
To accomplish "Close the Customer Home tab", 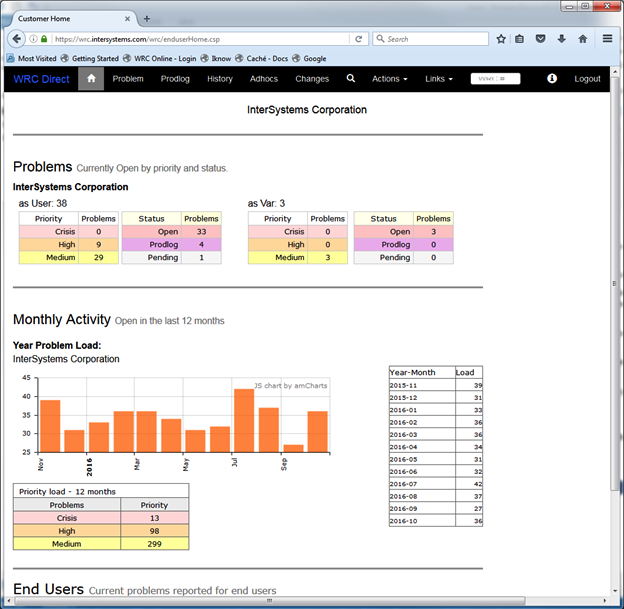I will [127, 19].
